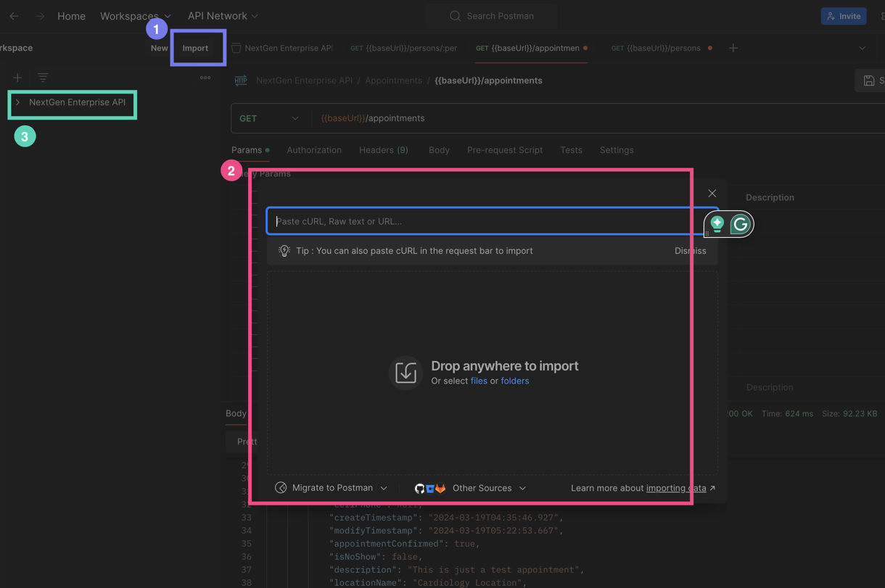
Task: Add a new request tab
Action: click(x=733, y=48)
